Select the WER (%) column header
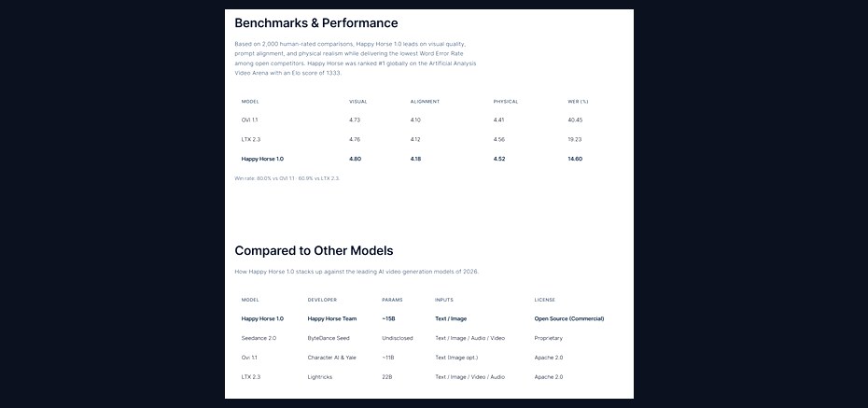868x408 pixels. coord(578,102)
